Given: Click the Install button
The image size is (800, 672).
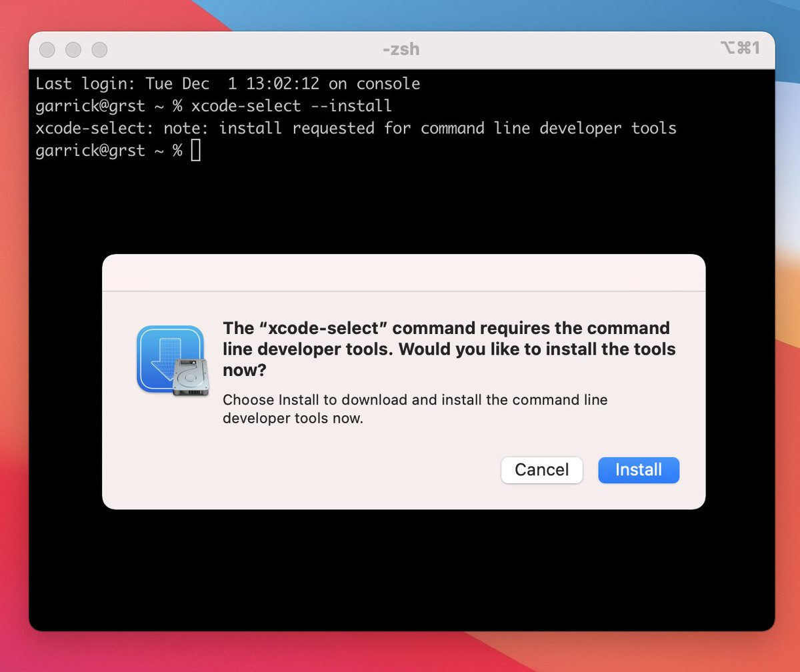Looking at the screenshot, I should click(639, 470).
